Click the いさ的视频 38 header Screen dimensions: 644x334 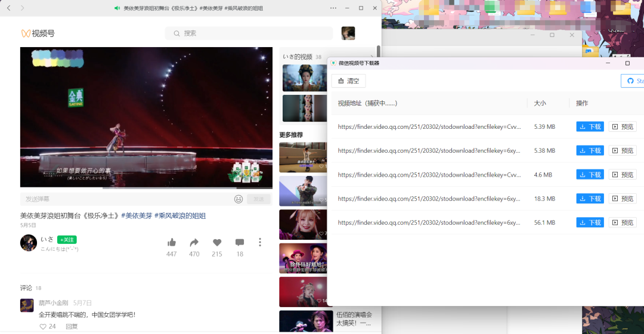point(302,57)
